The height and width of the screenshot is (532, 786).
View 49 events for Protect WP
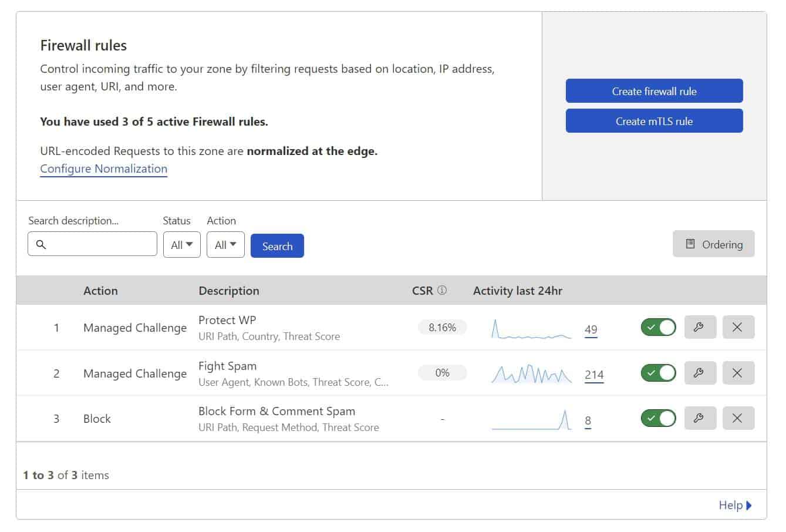pyautogui.click(x=591, y=330)
